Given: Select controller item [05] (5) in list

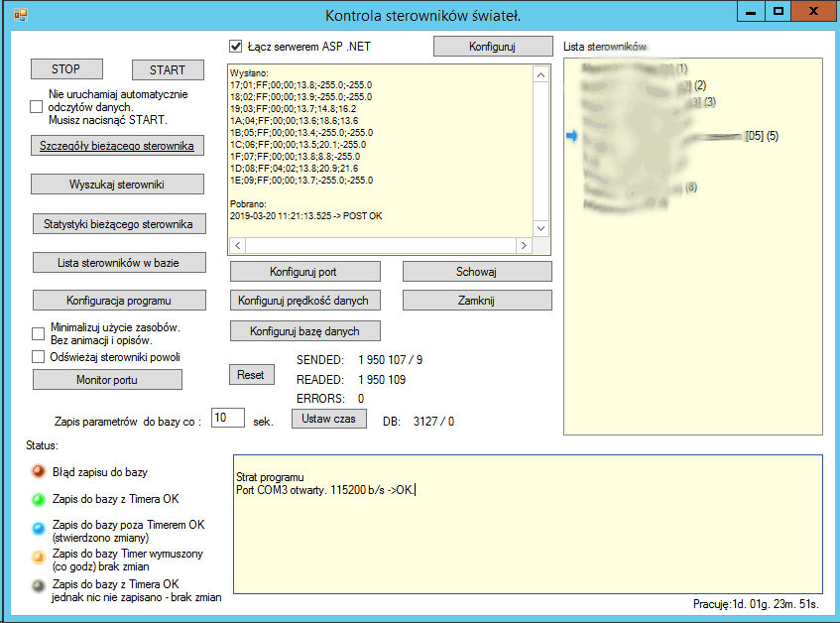Looking at the screenshot, I should [761, 136].
